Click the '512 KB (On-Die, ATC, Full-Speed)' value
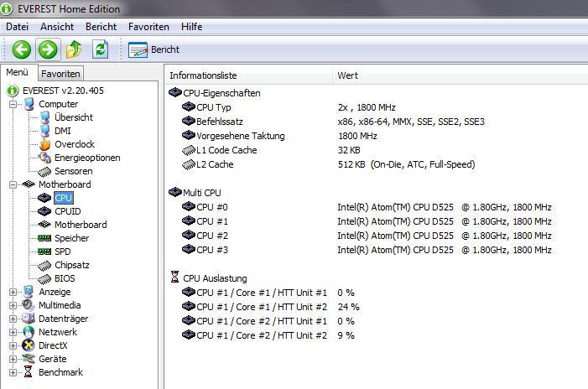 coord(407,164)
